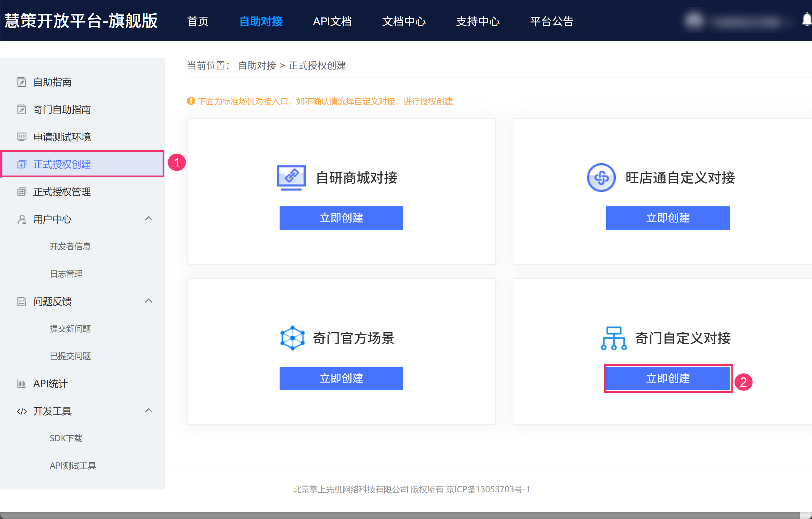Collapse the 用户中心 section chevron
Screen dimensions: 812x519
coord(149,219)
